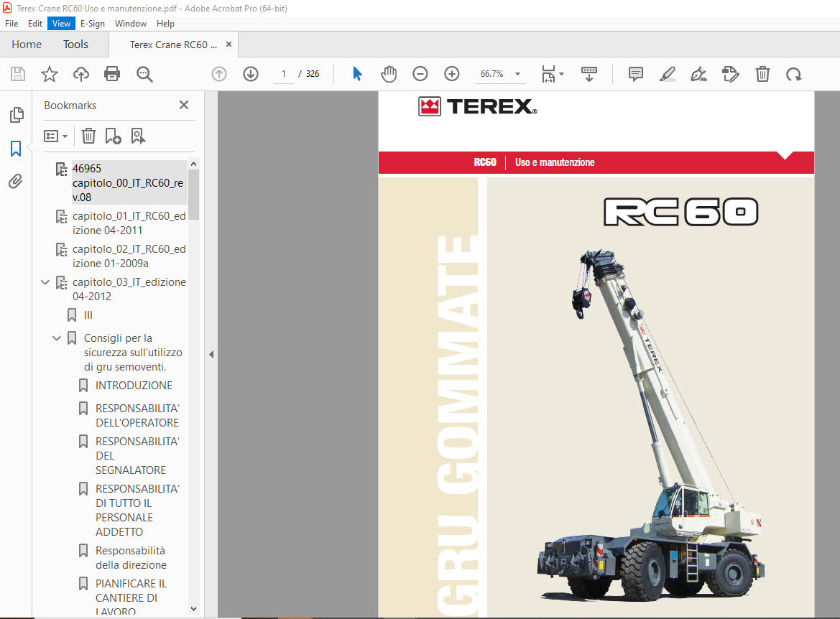The image size is (840, 619).
Task: Delete selected bookmark with trash icon
Action: (x=88, y=136)
